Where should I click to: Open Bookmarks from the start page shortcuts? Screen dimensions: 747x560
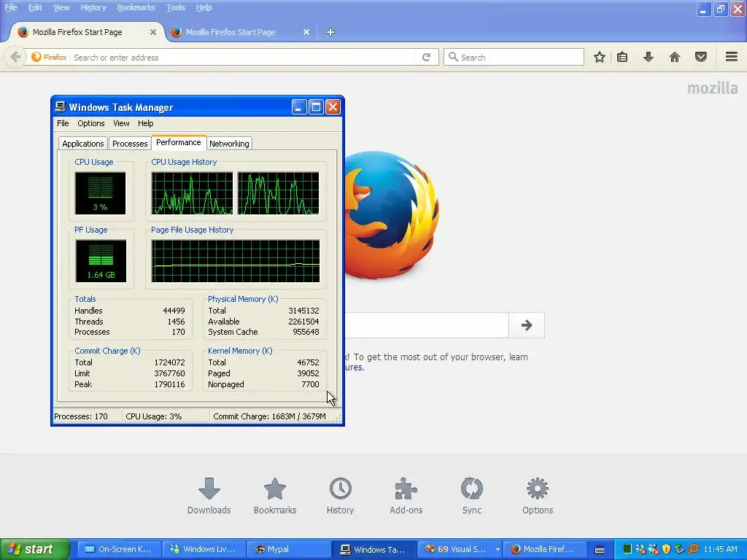click(275, 496)
